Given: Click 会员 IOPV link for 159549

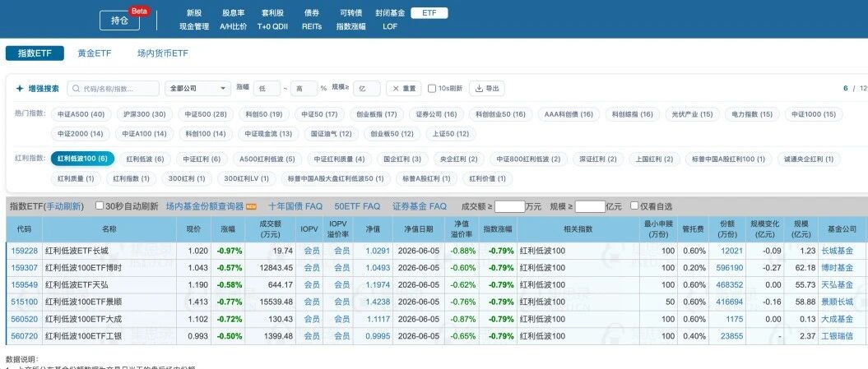Looking at the screenshot, I should 312,285.
